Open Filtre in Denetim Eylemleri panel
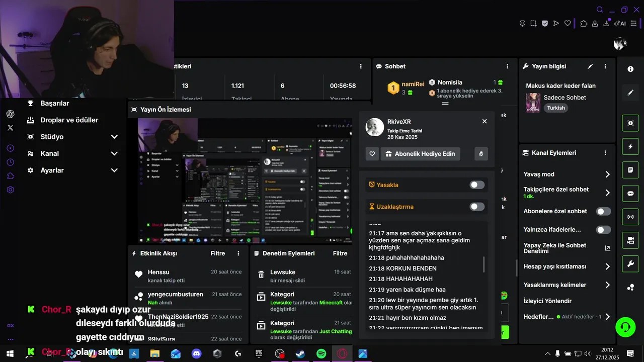Image resolution: width=644 pixels, height=362 pixels. (x=340, y=253)
